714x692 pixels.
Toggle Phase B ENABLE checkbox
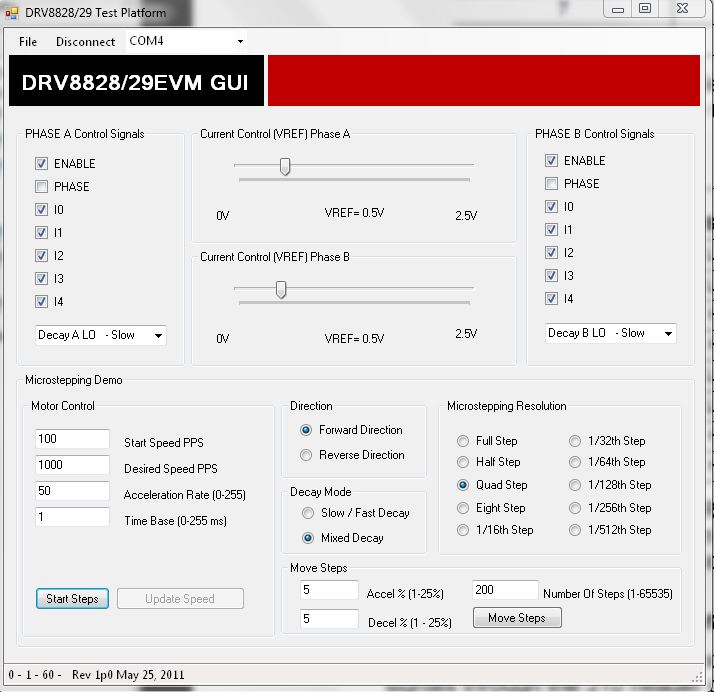coord(551,161)
